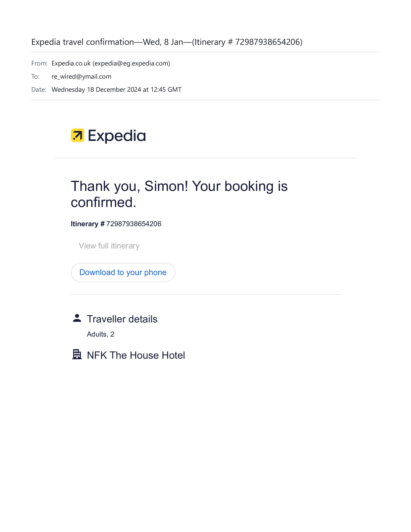Click the Adults, 2 text

click(100, 334)
